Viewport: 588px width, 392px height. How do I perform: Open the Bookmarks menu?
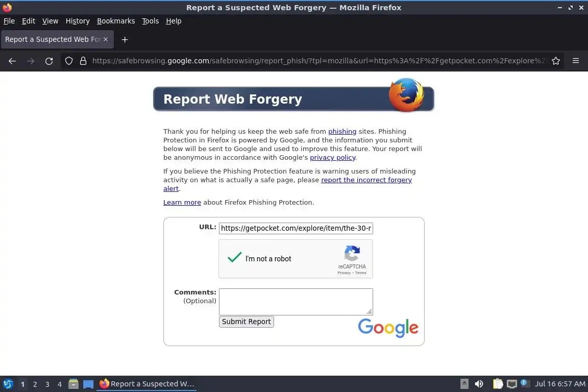click(116, 21)
